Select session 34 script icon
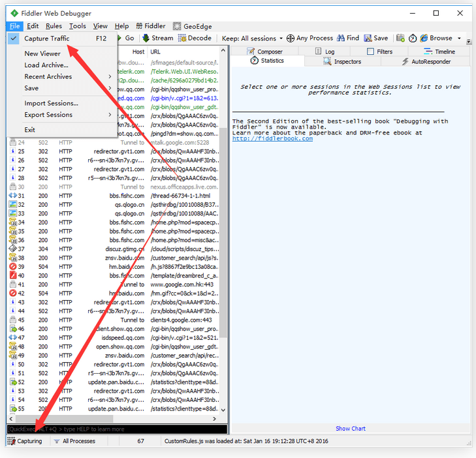This screenshot has height=458, width=476. coord(13,222)
